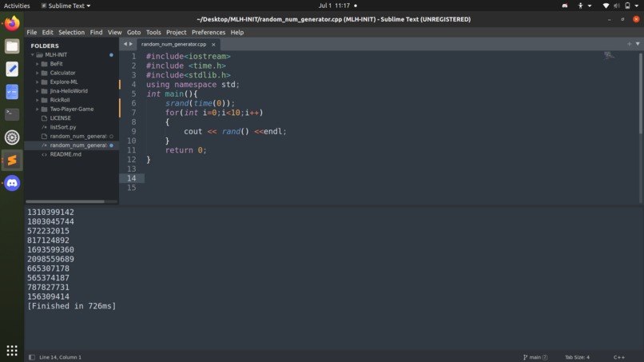
Task: Close the random_num_generator.cpp tab
Action: (213, 45)
